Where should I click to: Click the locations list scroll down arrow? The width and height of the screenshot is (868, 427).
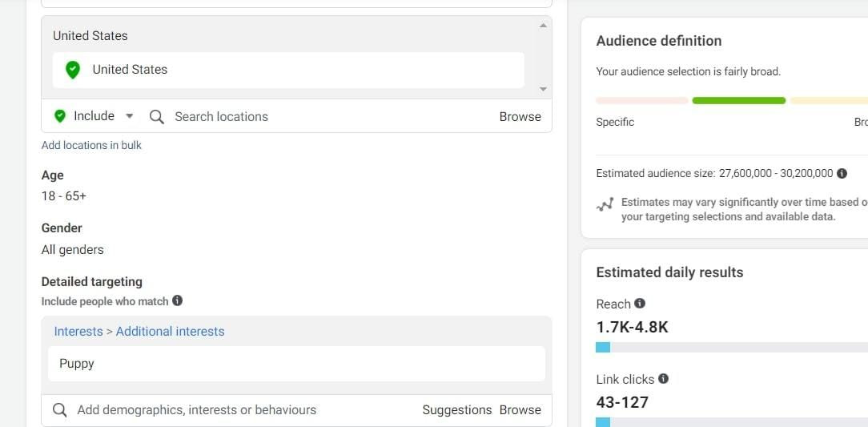pos(543,89)
